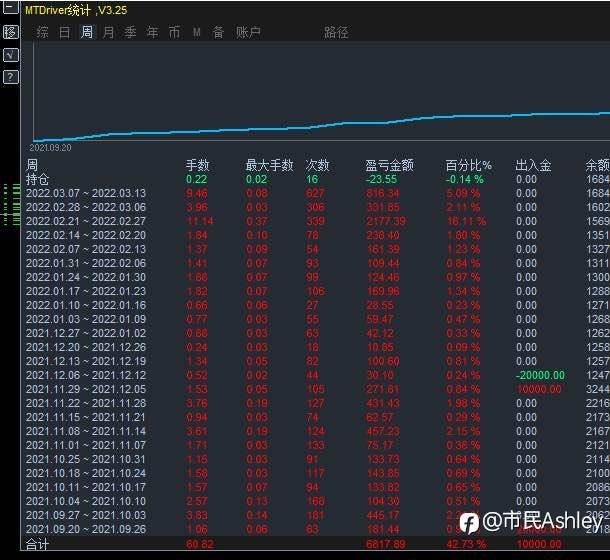This screenshot has height=560, width=610.
Task: Click the 10000.00 deposit in the 2021.11.29 row
Action: pyautogui.click(x=539, y=389)
